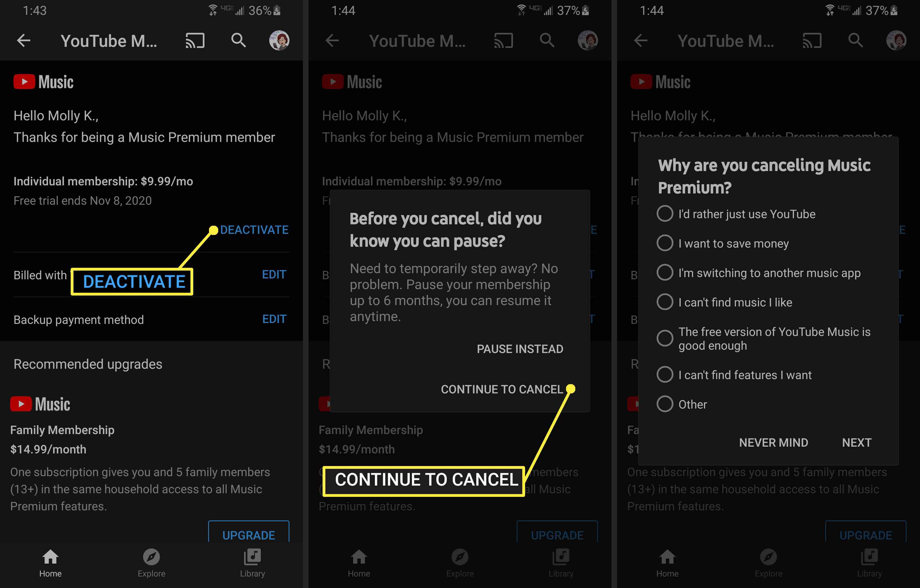The height and width of the screenshot is (588, 920).
Task: Tap DEACTIVATE link under free trial date
Action: 254,230
